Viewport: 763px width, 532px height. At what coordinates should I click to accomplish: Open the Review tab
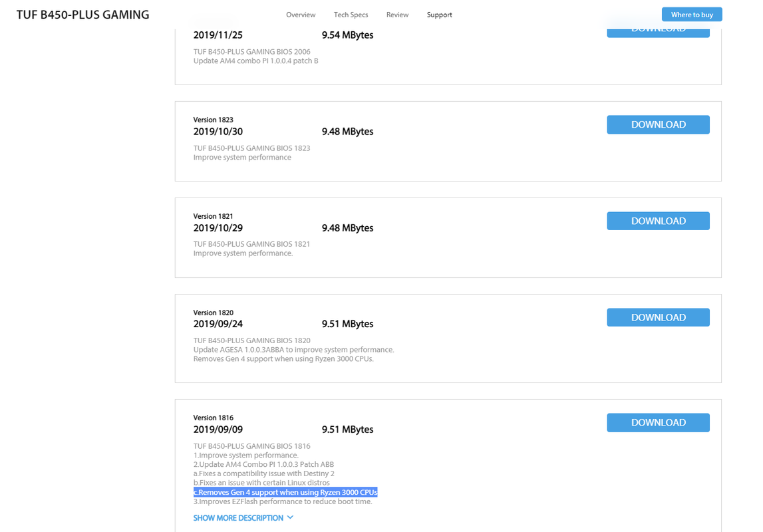coord(397,15)
